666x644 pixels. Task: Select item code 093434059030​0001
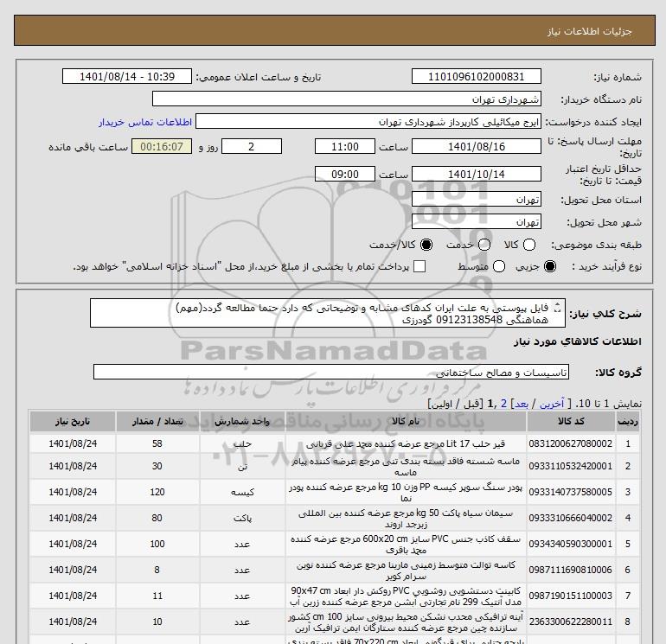point(571,544)
